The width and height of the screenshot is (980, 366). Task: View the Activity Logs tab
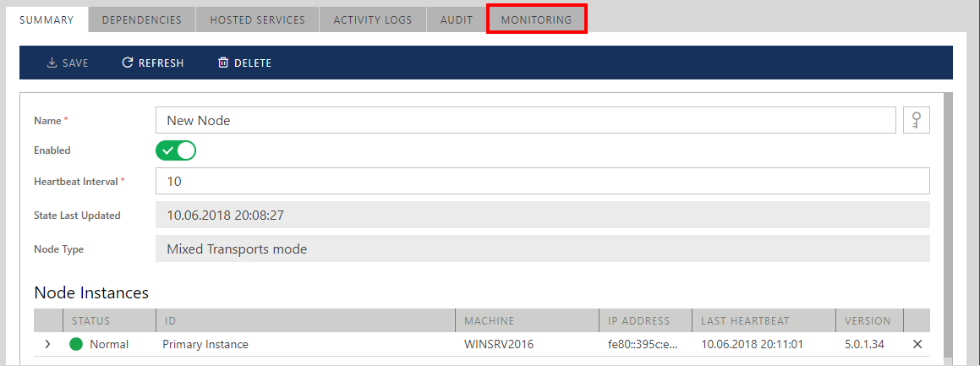coord(372,19)
